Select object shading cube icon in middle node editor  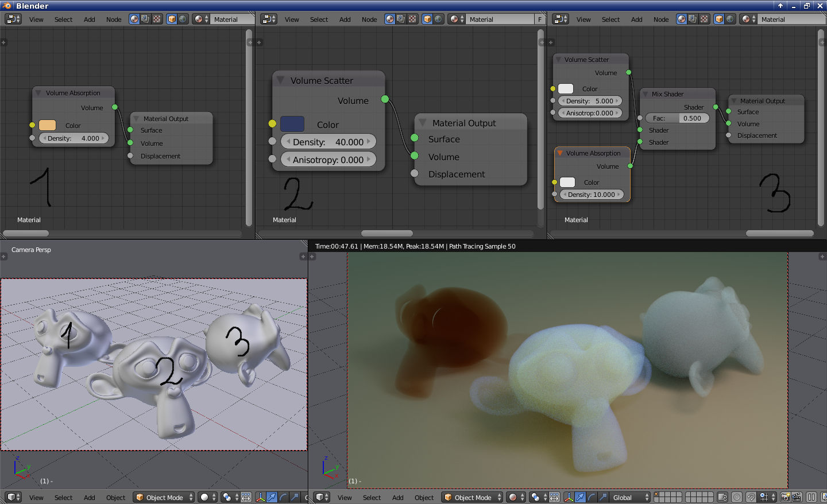pos(427,19)
